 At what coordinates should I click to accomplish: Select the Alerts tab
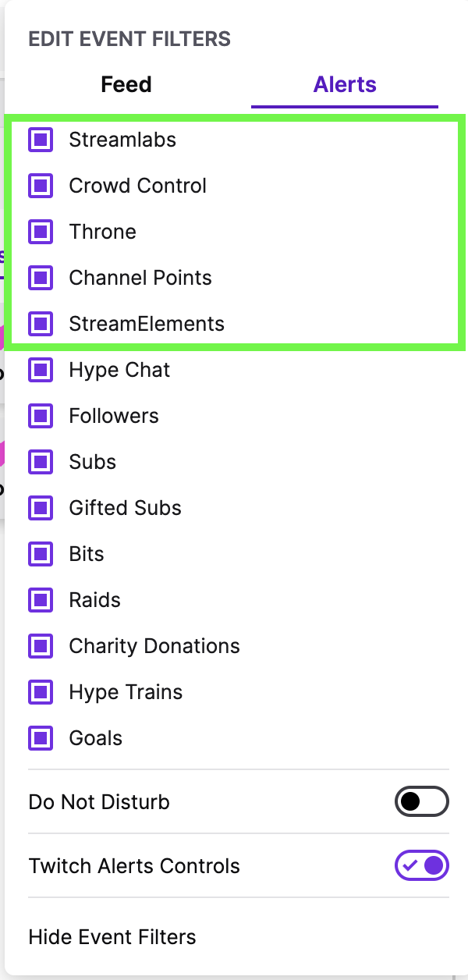coord(344,84)
